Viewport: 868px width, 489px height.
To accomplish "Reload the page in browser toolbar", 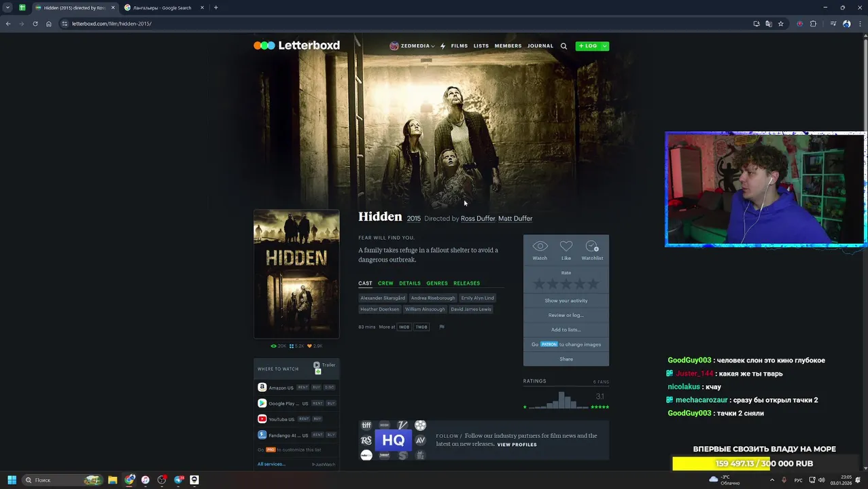I will tap(35, 24).
